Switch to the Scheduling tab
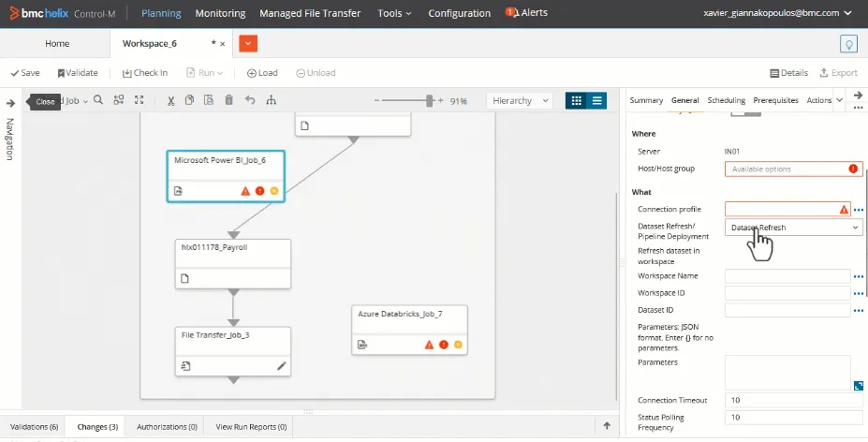Screen dimensions: 868x442 [727, 100]
